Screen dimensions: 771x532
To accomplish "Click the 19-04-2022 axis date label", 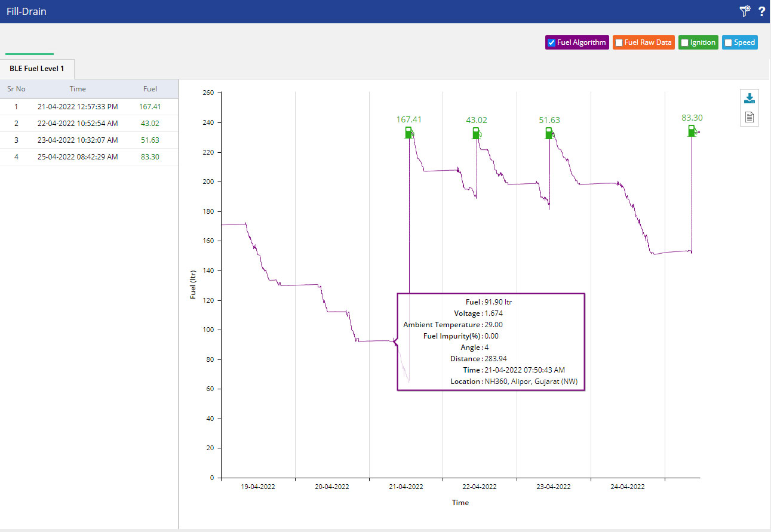I will [258, 487].
